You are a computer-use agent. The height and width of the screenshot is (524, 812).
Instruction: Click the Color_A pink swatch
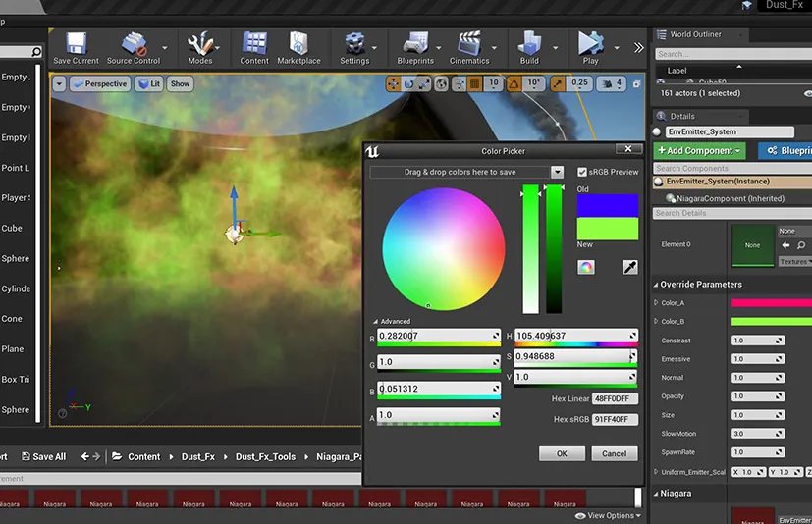click(772, 303)
